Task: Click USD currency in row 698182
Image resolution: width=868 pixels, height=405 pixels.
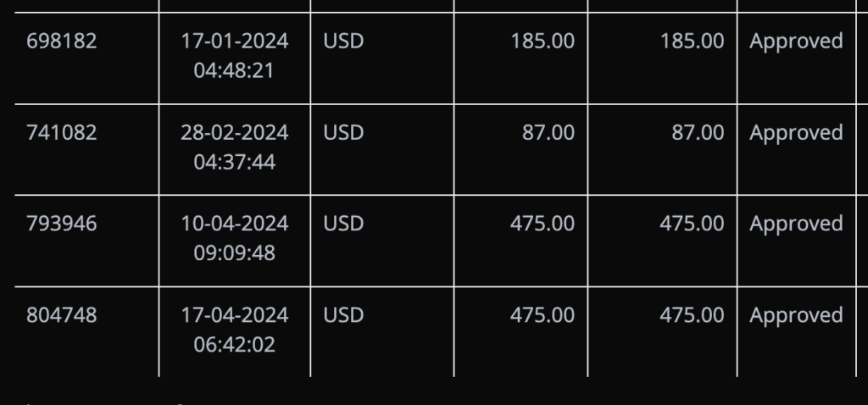Action: coord(343,41)
